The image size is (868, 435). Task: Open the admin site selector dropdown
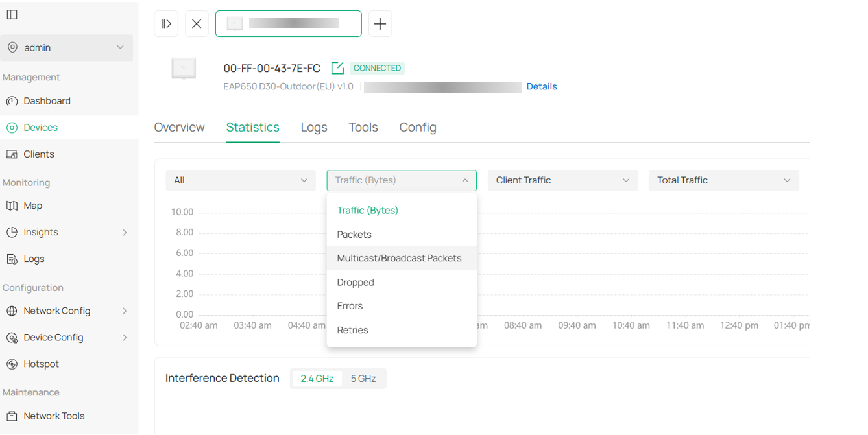pyautogui.click(x=66, y=48)
